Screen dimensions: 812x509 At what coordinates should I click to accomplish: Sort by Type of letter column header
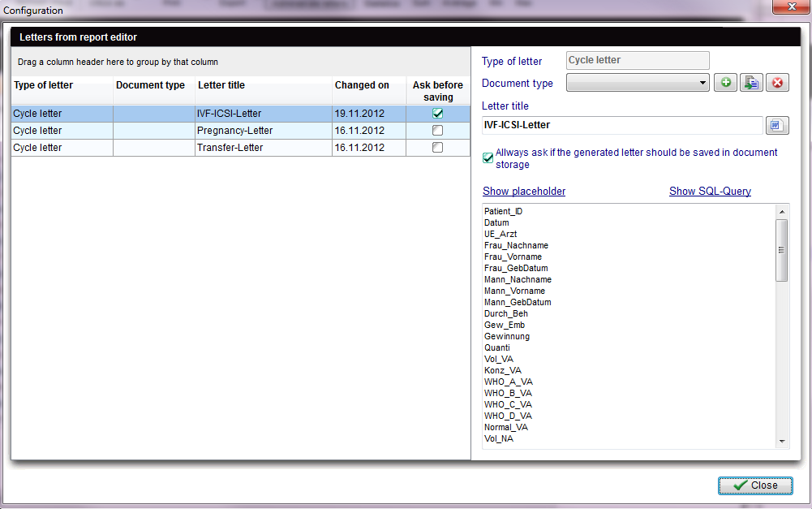[x=62, y=91]
